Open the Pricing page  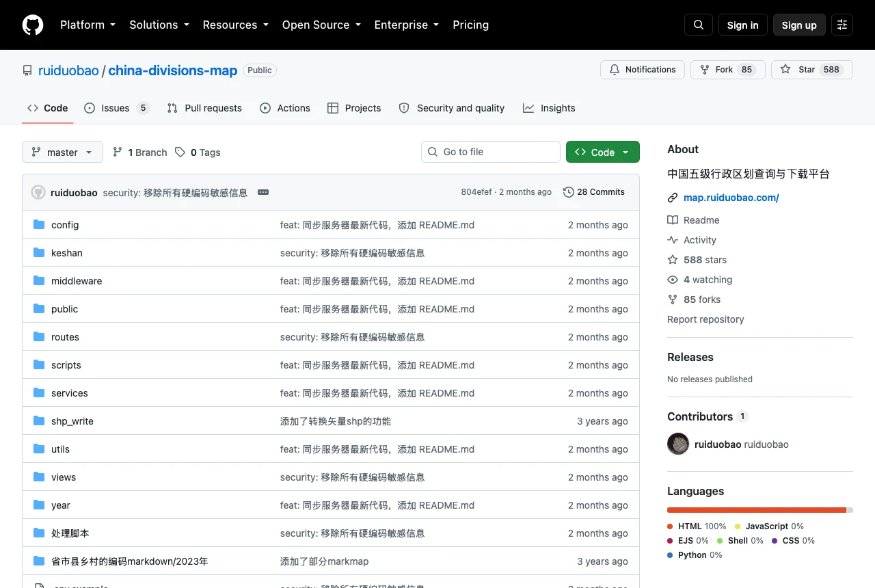(471, 25)
